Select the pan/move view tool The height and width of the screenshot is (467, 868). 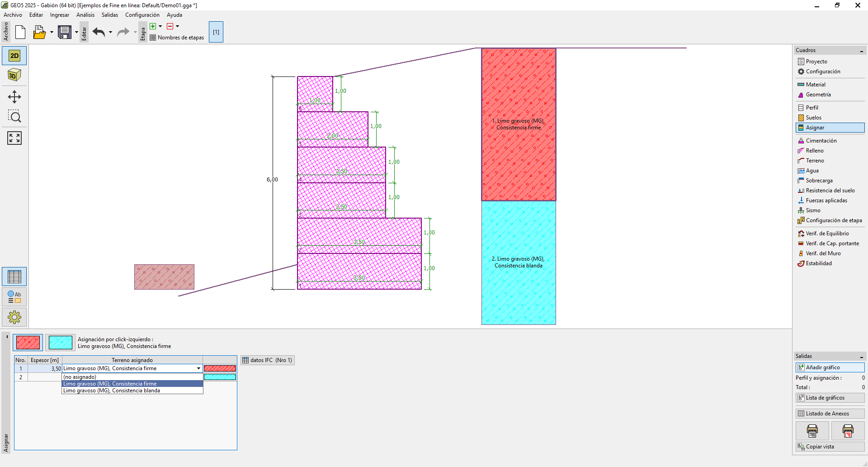[x=14, y=97]
